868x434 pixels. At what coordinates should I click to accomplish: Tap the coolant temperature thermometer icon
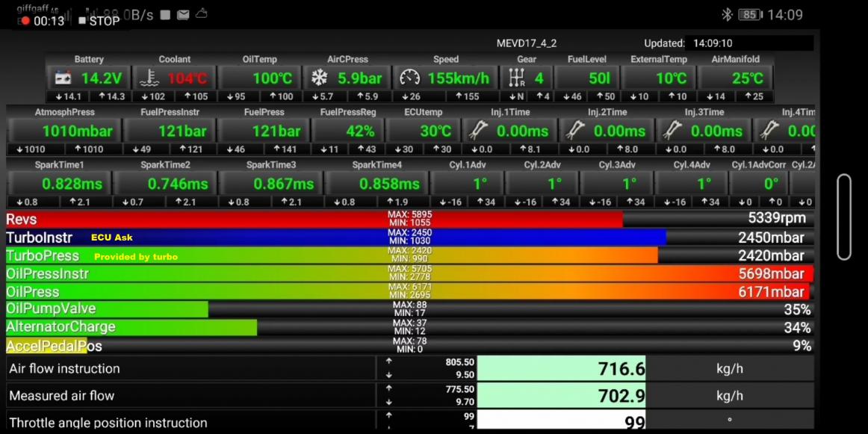coord(149,78)
